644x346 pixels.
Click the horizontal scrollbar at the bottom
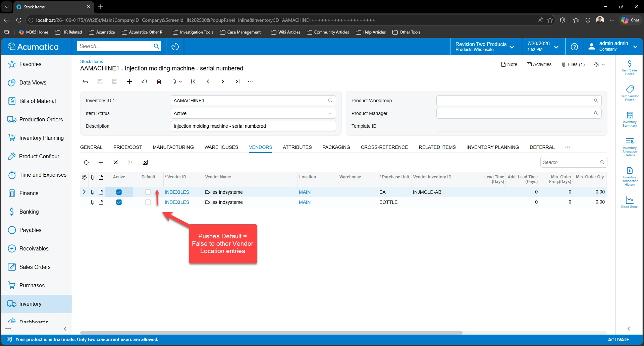(x=271, y=333)
